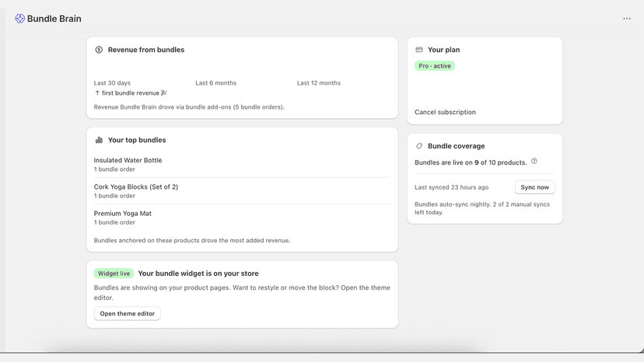
Task: Click 'Revenue from bundles' heading
Action: tap(146, 50)
